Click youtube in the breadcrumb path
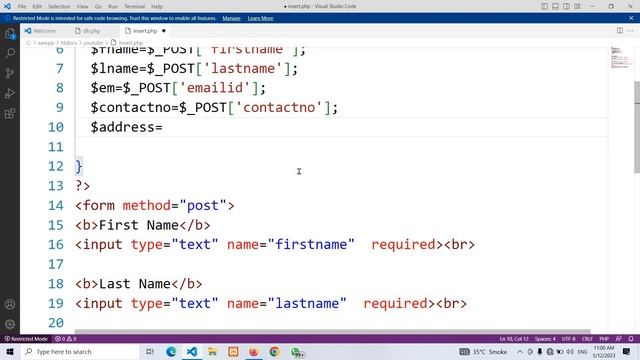 coord(93,43)
